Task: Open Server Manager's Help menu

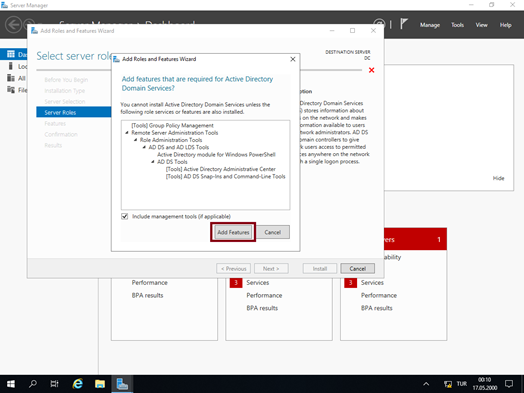Action: point(506,25)
